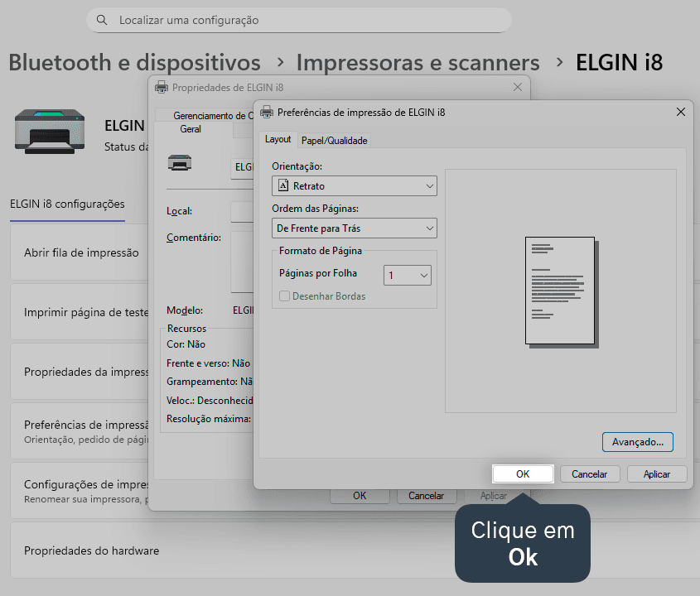This screenshot has height=596, width=700.
Task: Click the Avançado... button
Action: point(638,442)
